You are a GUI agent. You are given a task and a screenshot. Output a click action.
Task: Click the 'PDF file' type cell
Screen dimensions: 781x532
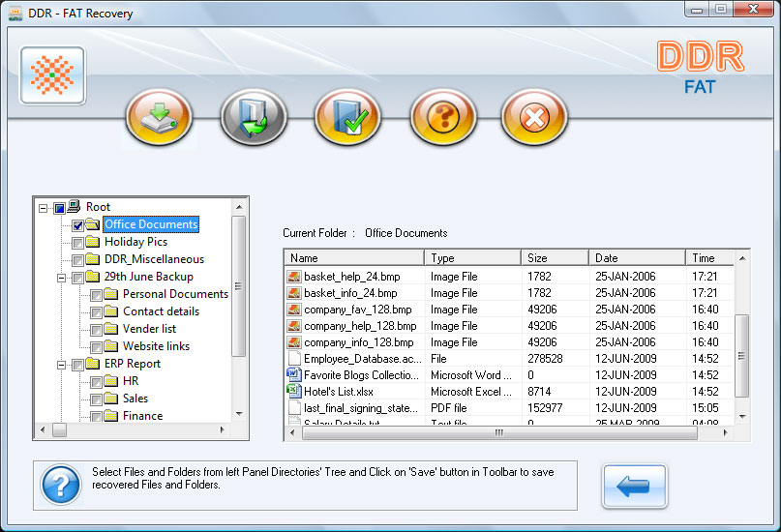tap(449, 408)
